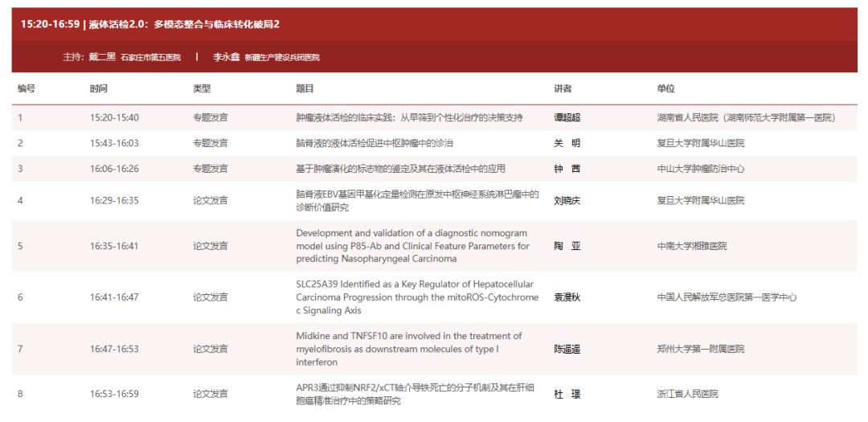
Task: Click 专题发言 type in row 2
Action: (211, 143)
